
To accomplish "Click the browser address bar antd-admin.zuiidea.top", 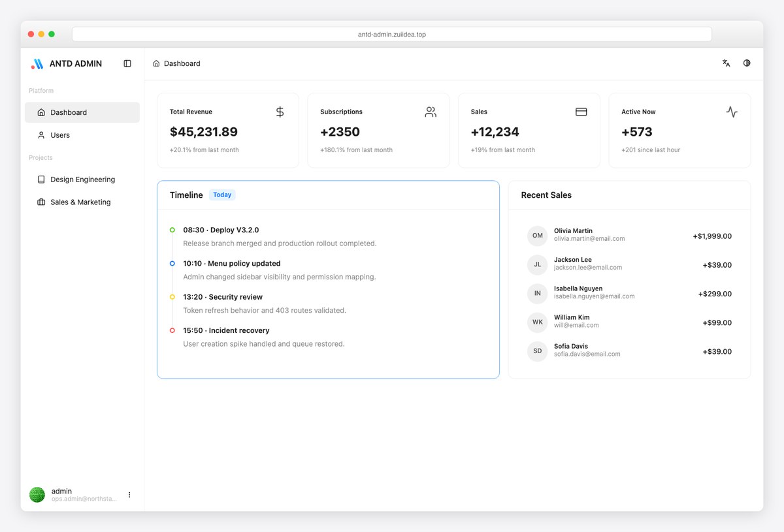I will point(392,34).
